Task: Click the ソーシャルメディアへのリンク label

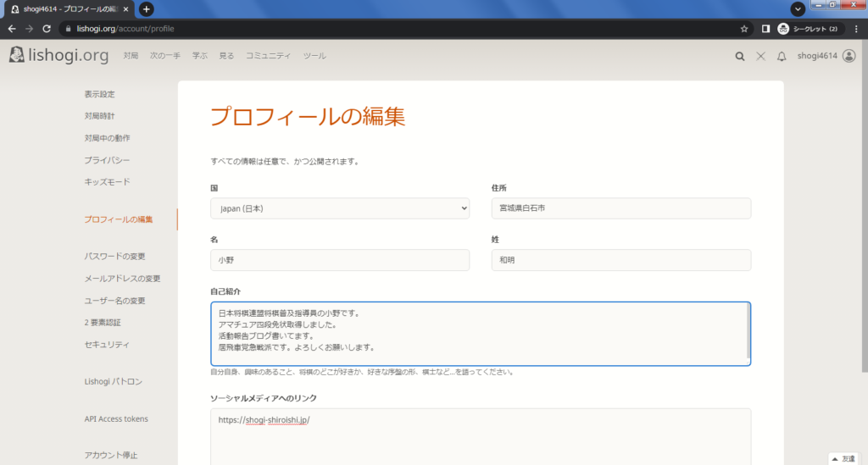Action: pos(264,398)
